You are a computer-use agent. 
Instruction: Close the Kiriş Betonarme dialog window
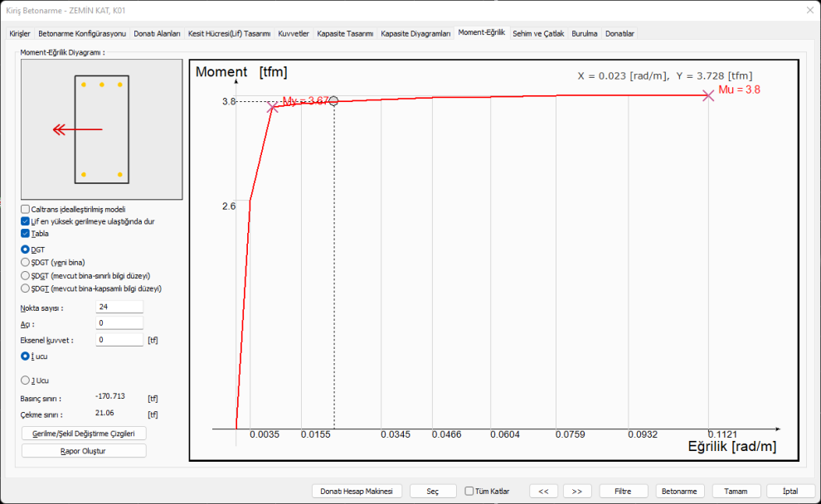(809, 10)
